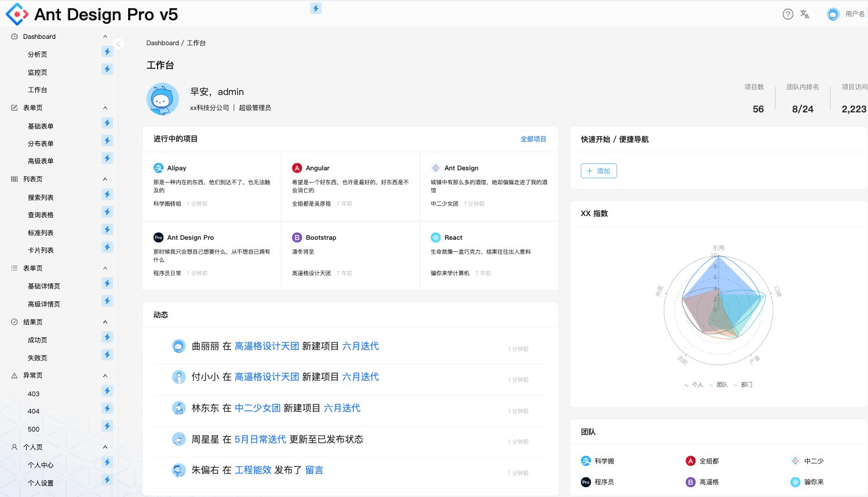Click 骗你来 team entry

pos(807,482)
